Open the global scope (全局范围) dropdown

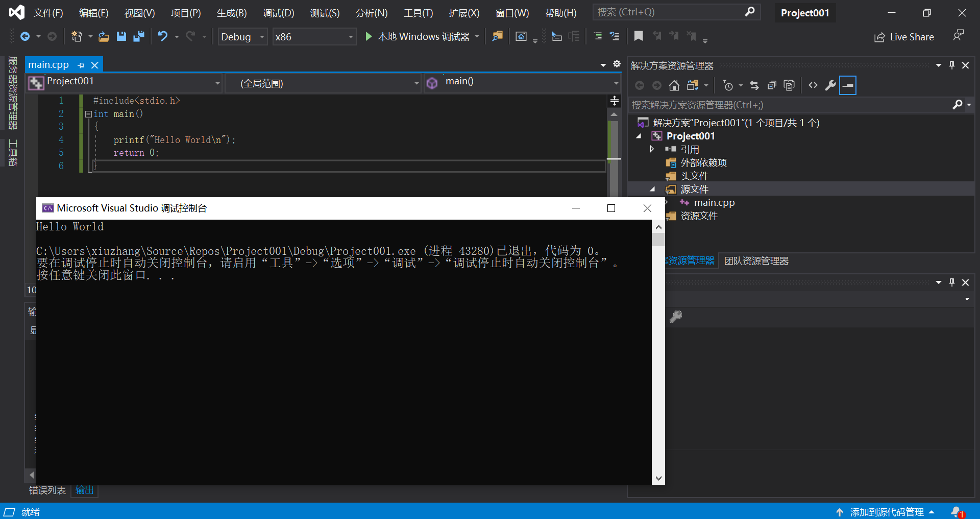click(x=324, y=83)
